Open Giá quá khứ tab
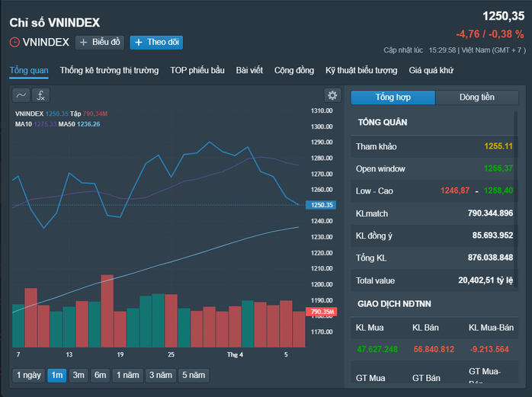The height and width of the screenshot is (397, 532). point(431,71)
